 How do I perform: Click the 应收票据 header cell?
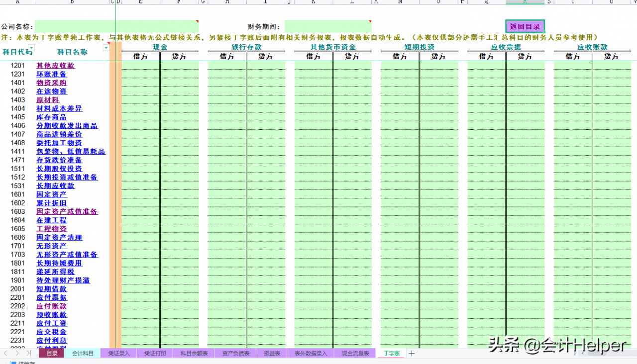pos(506,47)
